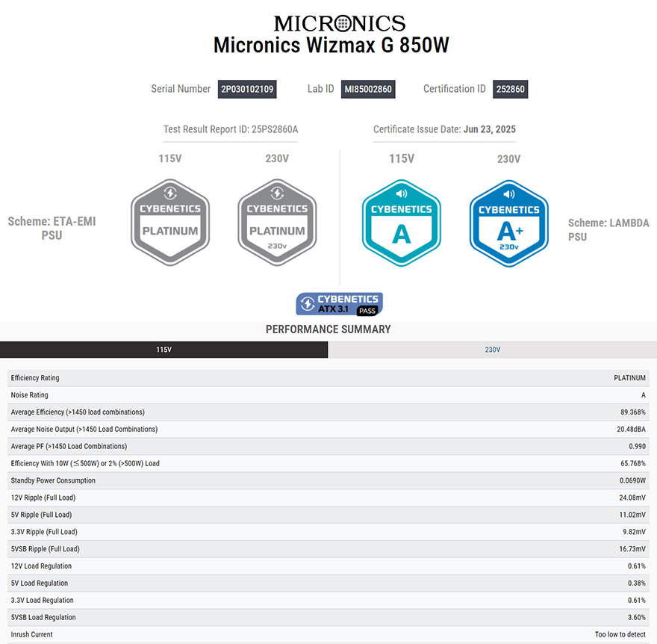Click the Platinum 230V efficiency badge
Screen dimensions: 657x644
pyautogui.click(x=277, y=222)
